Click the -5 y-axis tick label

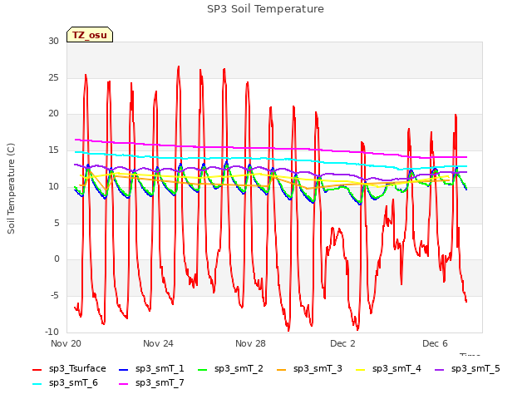[55, 296]
